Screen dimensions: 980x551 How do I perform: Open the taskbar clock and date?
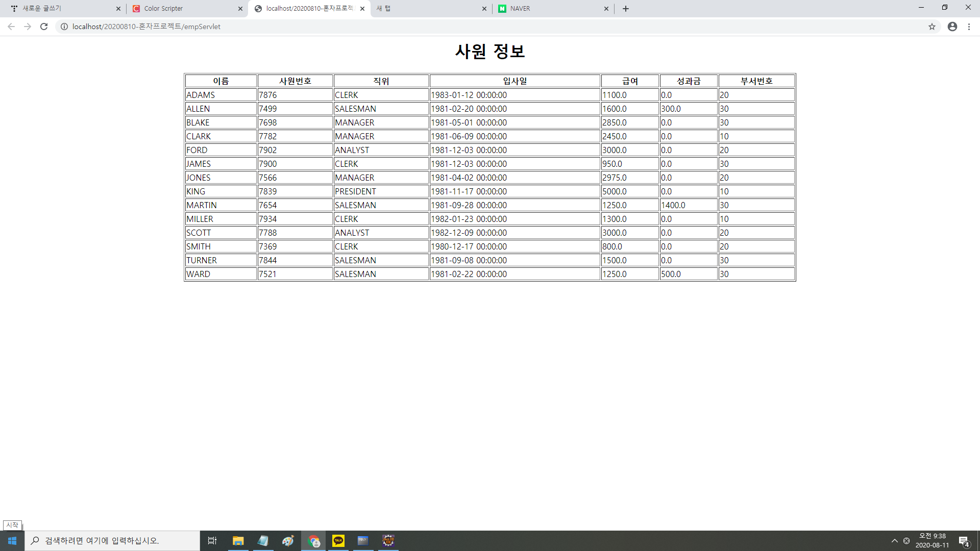click(932, 541)
